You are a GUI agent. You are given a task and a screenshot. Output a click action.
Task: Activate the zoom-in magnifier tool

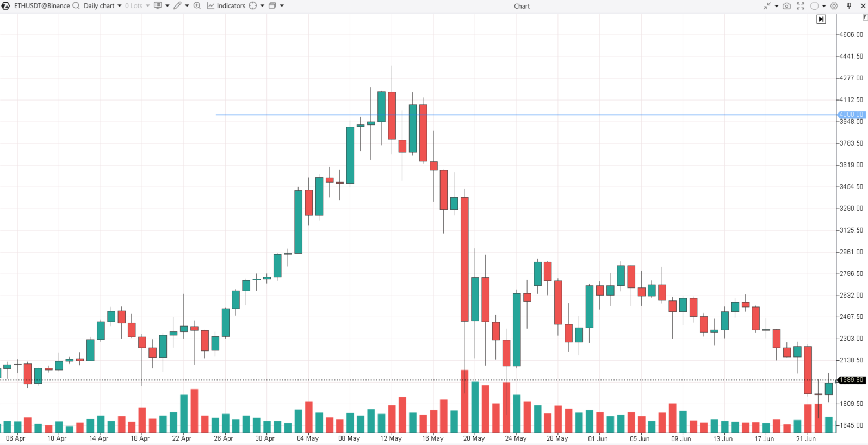[197, 6]
